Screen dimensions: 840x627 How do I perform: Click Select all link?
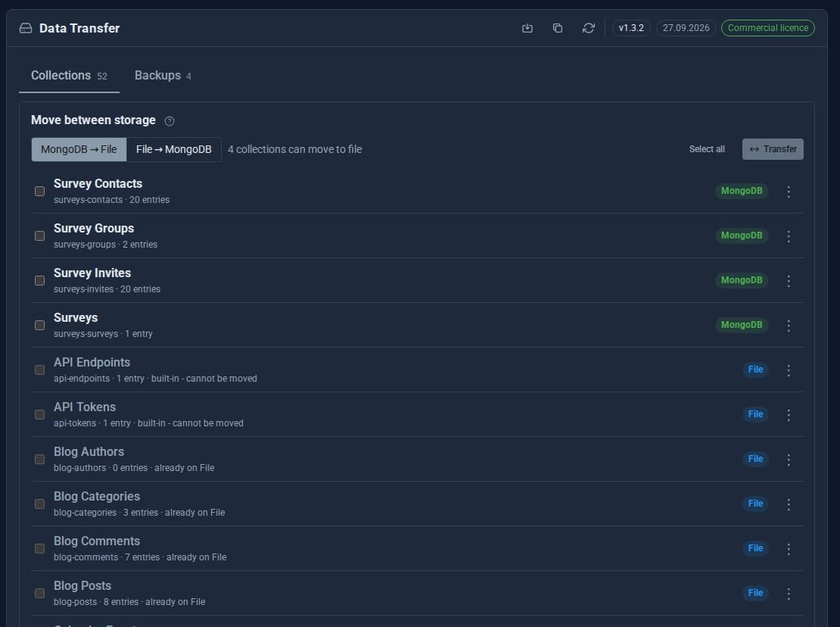(x=707, y=149)
